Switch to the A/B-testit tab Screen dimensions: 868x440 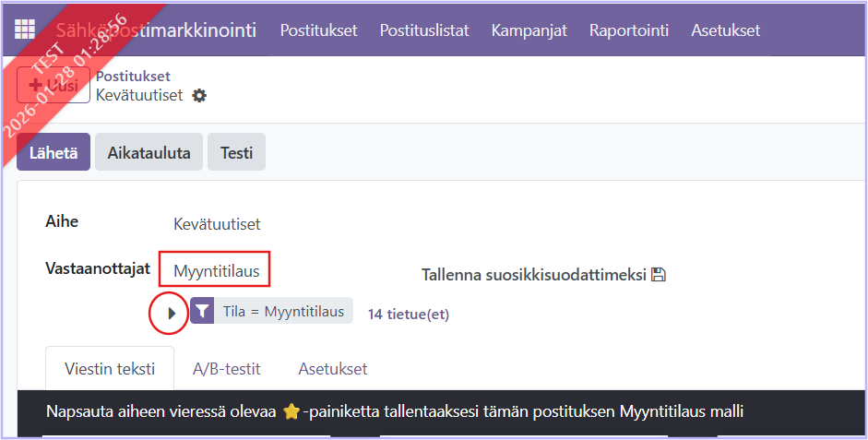[226, 369]
